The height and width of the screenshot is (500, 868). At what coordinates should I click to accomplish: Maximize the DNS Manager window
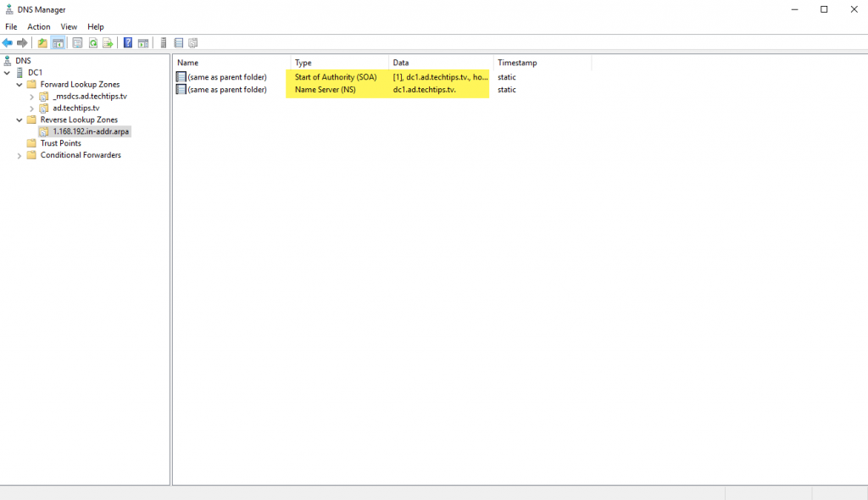point(824,9)
